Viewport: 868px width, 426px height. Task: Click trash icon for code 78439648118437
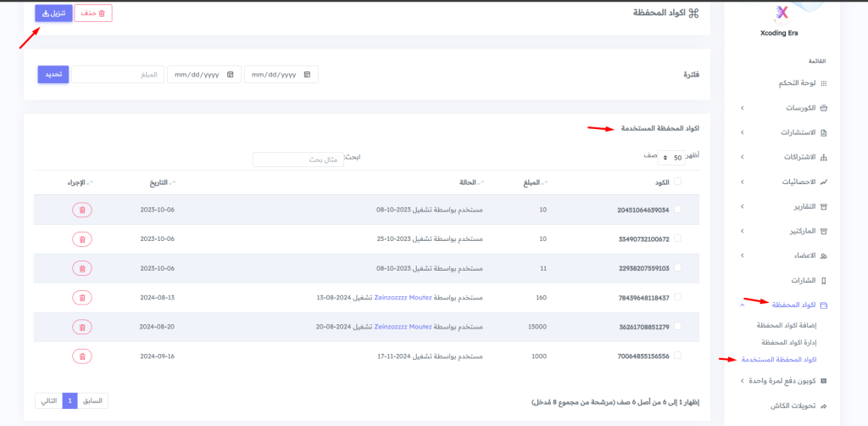pyautogui.click(x=82, y=298)
